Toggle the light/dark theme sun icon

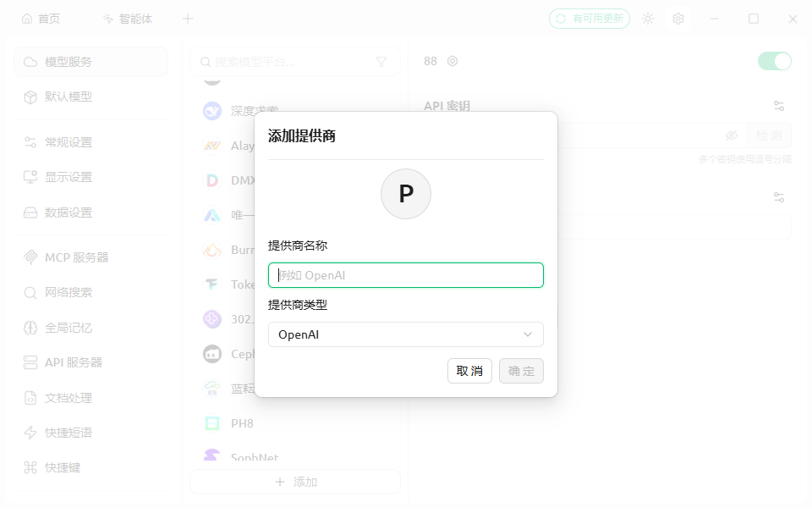[x=648, y=18]
